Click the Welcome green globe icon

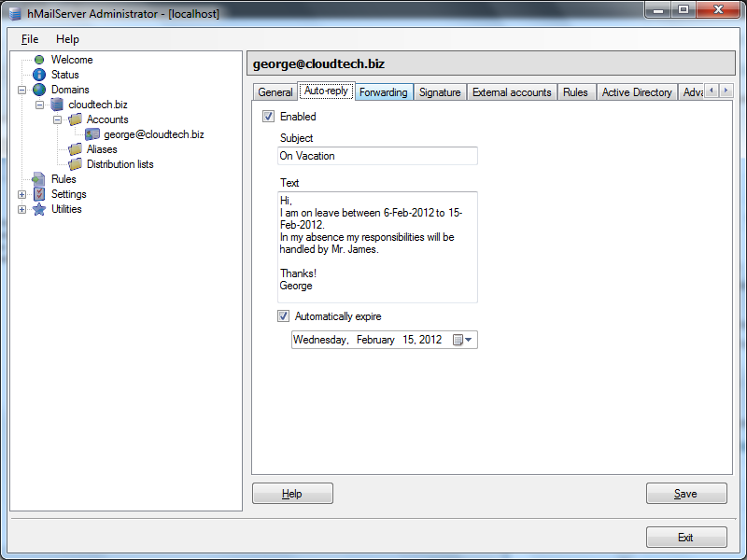point(39,60)
